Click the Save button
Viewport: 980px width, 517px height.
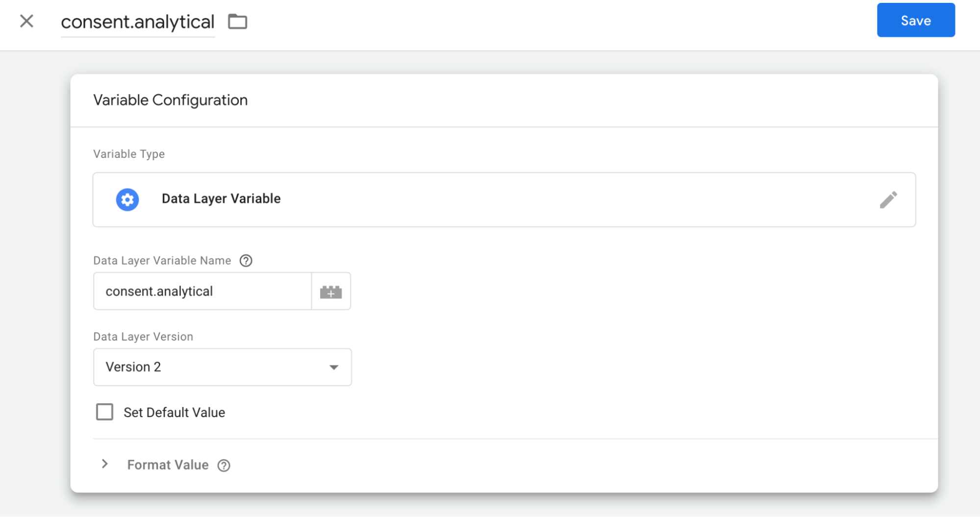pos(915,20)
